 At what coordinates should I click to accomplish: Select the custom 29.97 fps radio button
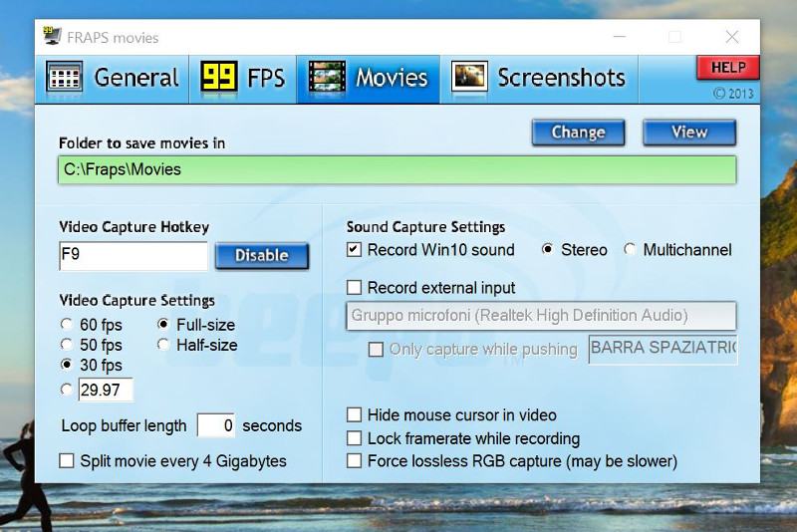pyautogui.click(x=67, y=390)
